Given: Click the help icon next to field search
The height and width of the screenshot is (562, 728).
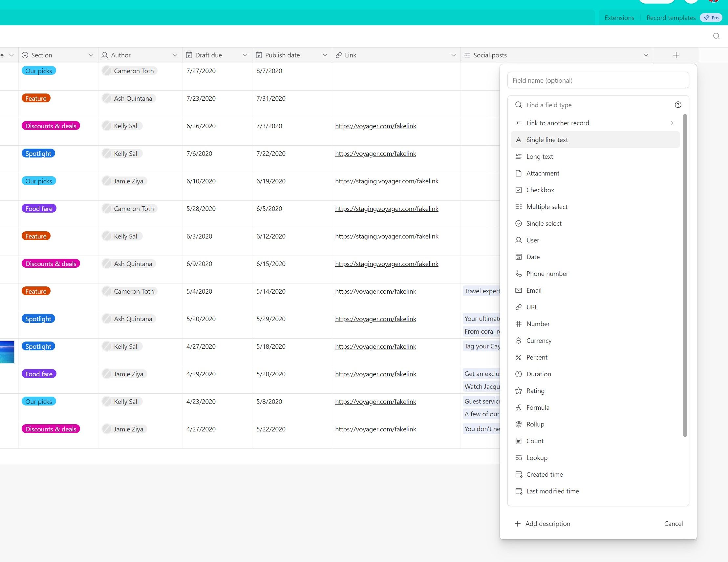Looking at the screenshot, I should (x=678, y=105).
